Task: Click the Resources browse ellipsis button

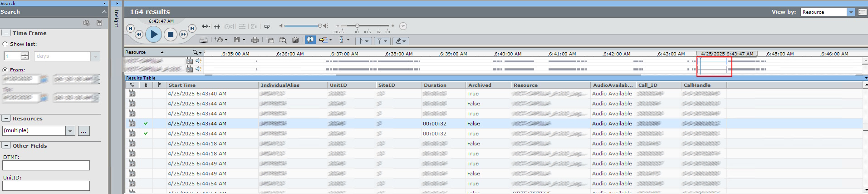Action: pyautogui.click(x=83, y=131)
